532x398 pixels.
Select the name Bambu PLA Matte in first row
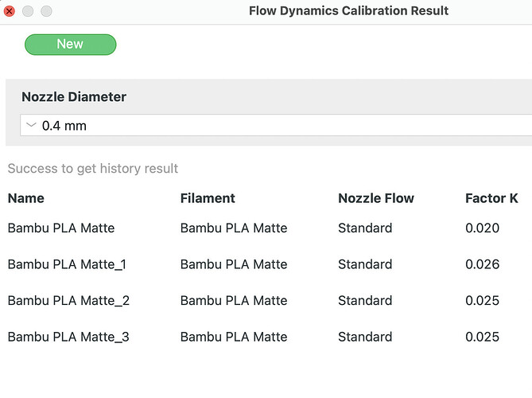[x=61, y=228]
